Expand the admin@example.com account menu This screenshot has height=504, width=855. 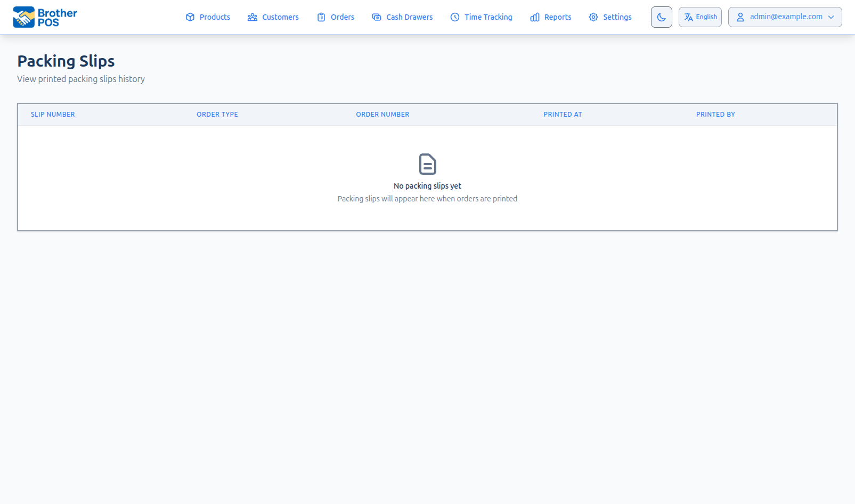(x=785, y=17)
